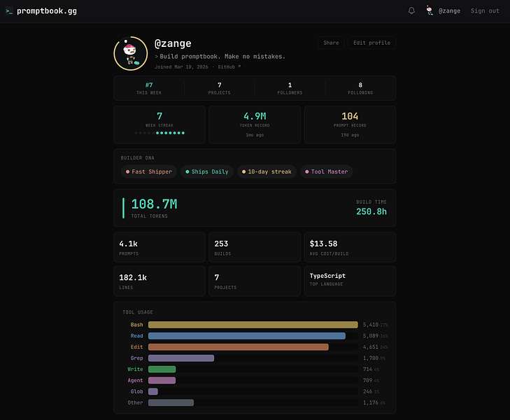
Task: Open the small avatar in the header
Action: (430, 10)
